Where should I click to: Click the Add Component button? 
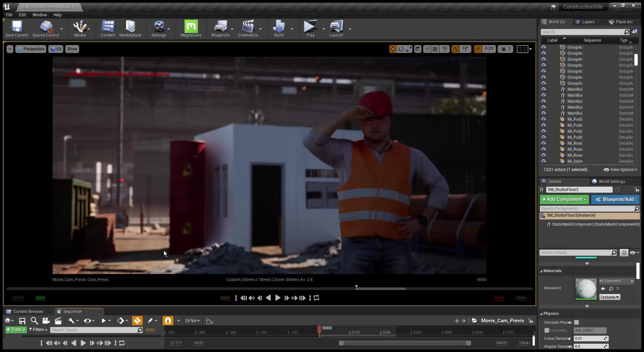click(x=564, y=200)
